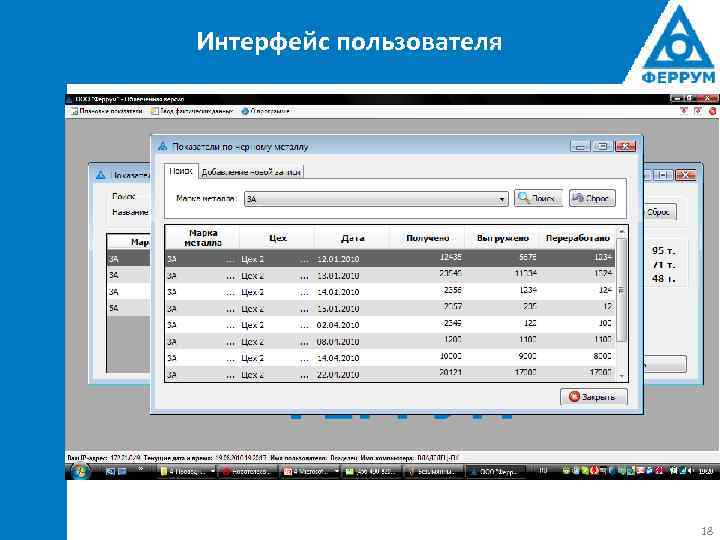Screen dimensions: 720x540
Task: Click ellipsis after Цех 2 in 12.01.2010 row
Action: (304, 260)
